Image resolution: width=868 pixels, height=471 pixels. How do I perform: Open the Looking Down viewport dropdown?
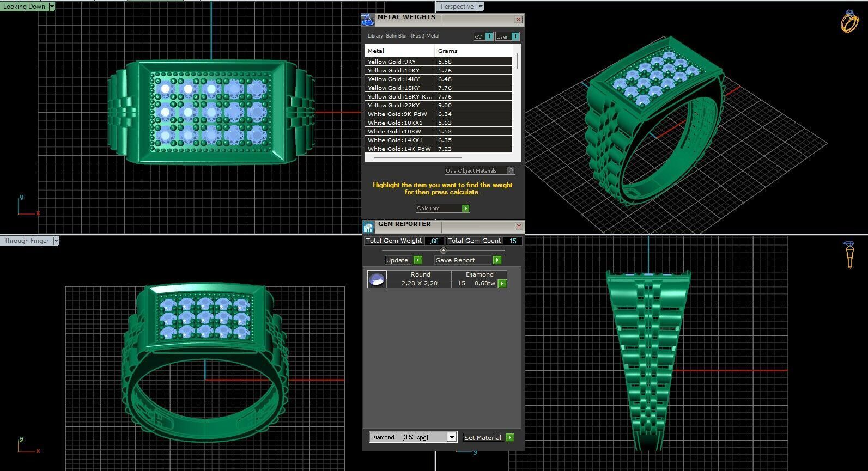point(52,7)
